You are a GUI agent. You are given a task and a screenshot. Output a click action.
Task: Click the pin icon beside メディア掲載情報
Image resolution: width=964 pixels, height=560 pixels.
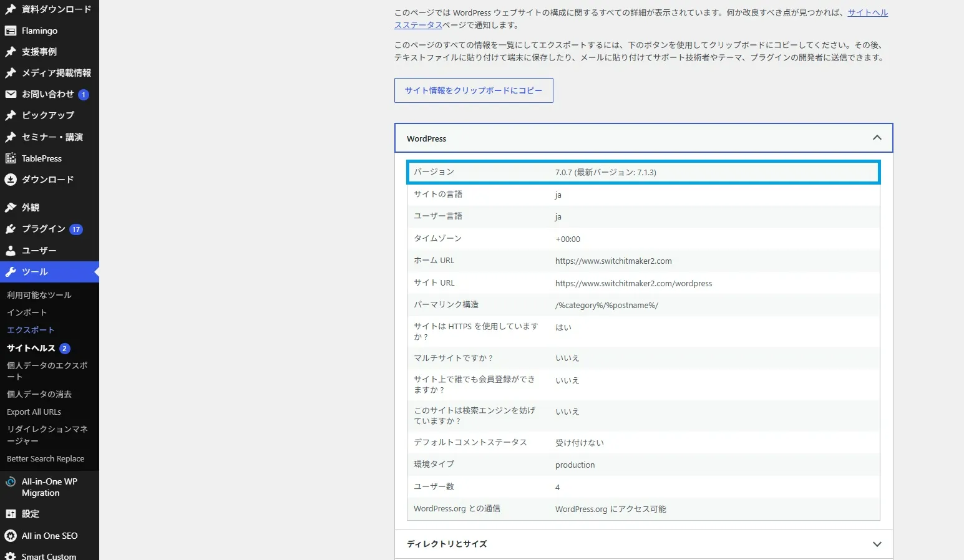[11, 73]
